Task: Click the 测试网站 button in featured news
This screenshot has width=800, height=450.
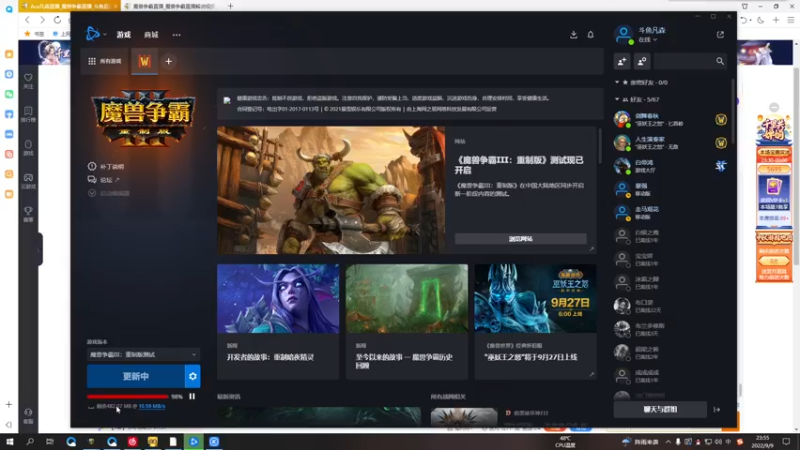Action: pyautogui.click(x=520, y=239)
